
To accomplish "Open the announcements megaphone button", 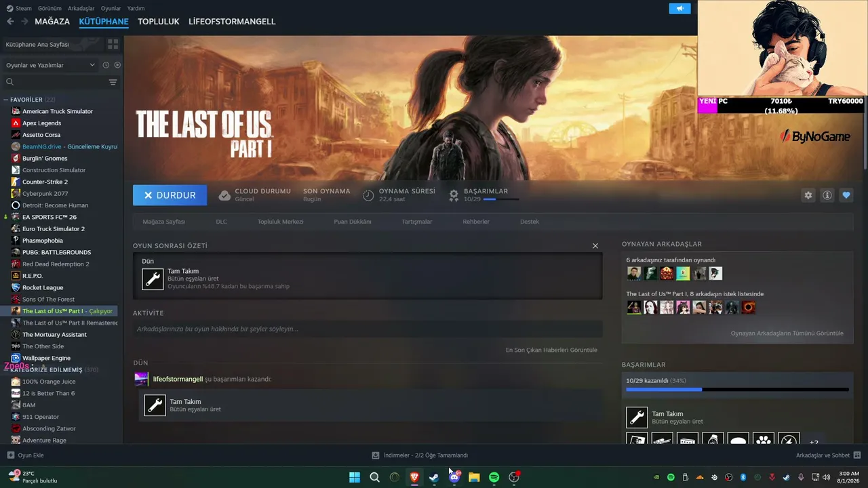I will pos(679,8).
